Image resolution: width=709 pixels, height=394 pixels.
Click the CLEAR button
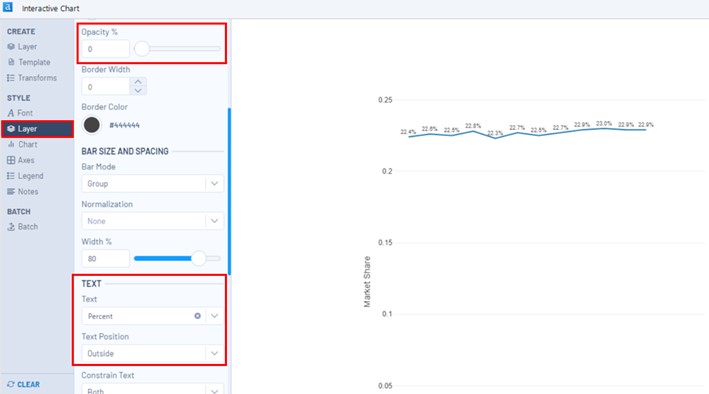(x=24, y=385)
